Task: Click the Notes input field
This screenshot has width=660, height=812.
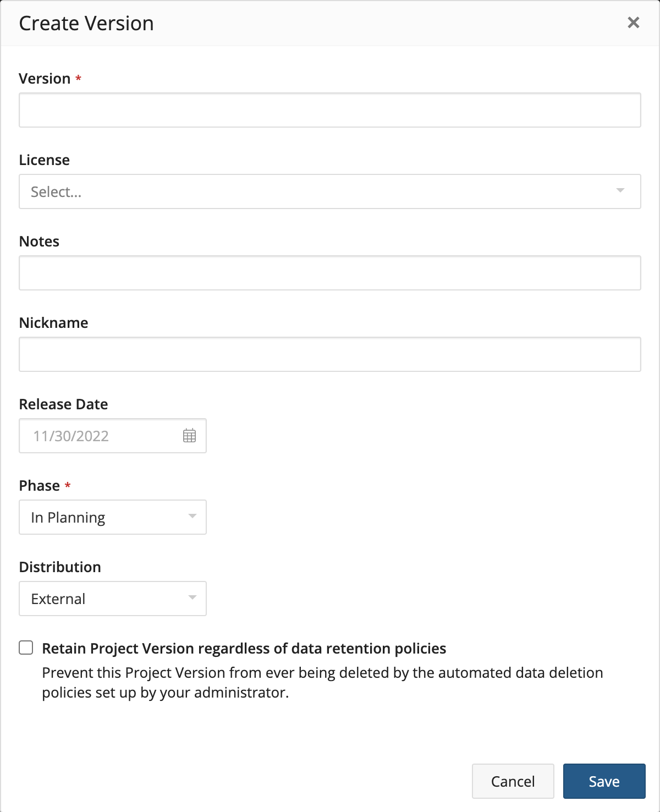Action: tap(330, 272)
